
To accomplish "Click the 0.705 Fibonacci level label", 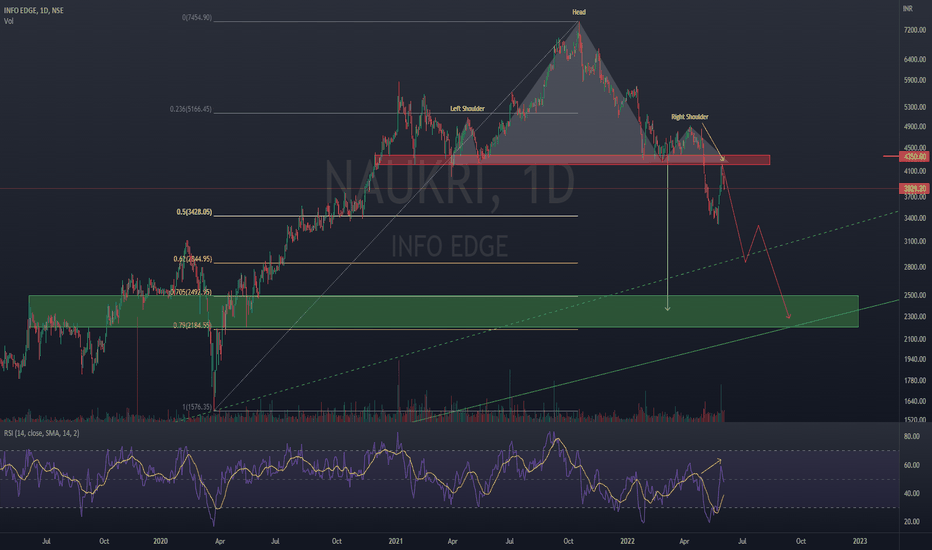I will (190, 293).
